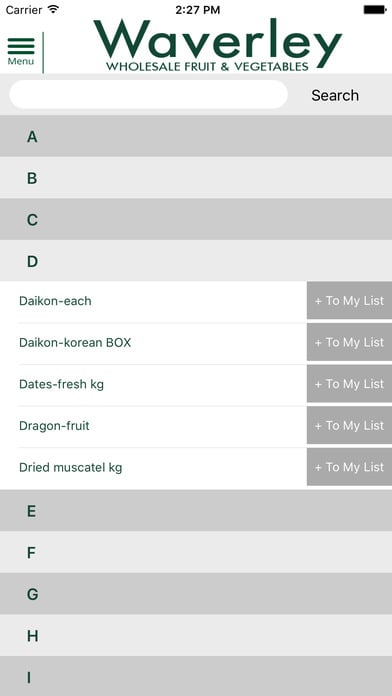Add Dried muscatel kg to My List

[x=349, y=467]
